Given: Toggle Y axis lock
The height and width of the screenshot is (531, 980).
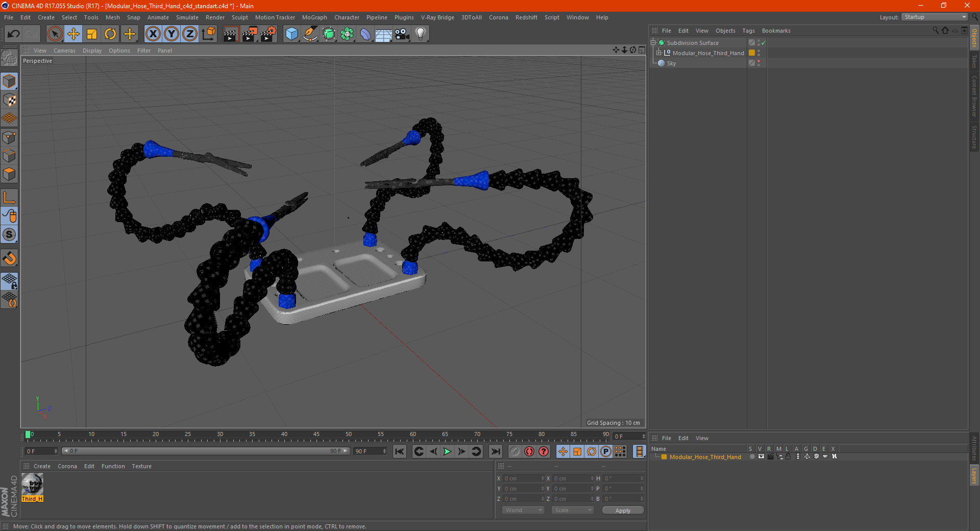Looking at the screenshot, I should coord(171,34).
